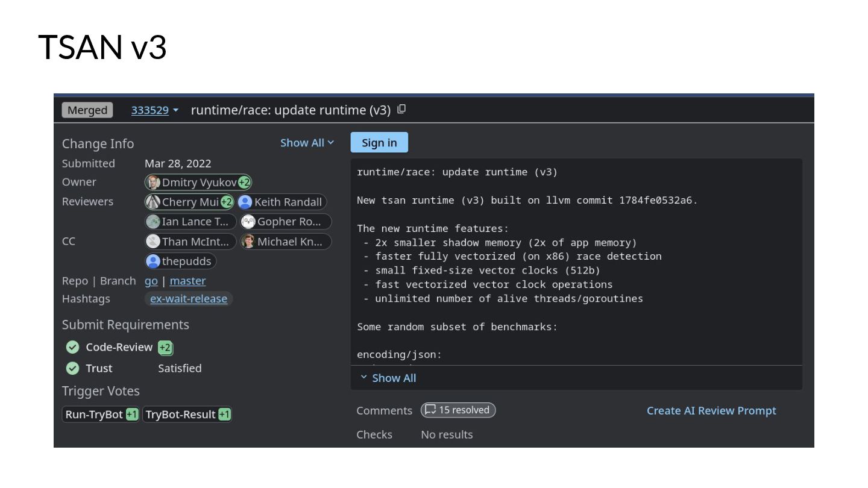Click the Sign in button
The image size is (868, 488).
point(379,142)
